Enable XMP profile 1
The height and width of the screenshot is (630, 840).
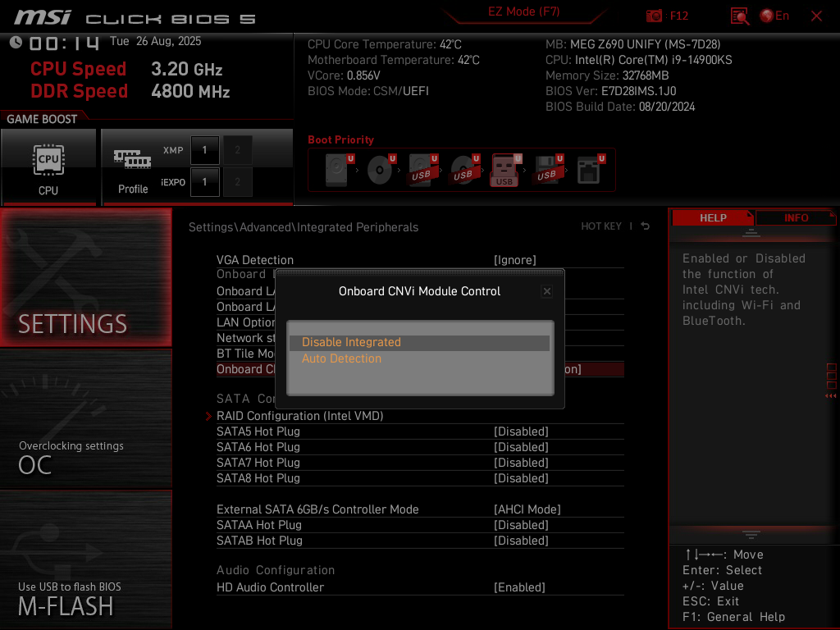coord(204,150)
